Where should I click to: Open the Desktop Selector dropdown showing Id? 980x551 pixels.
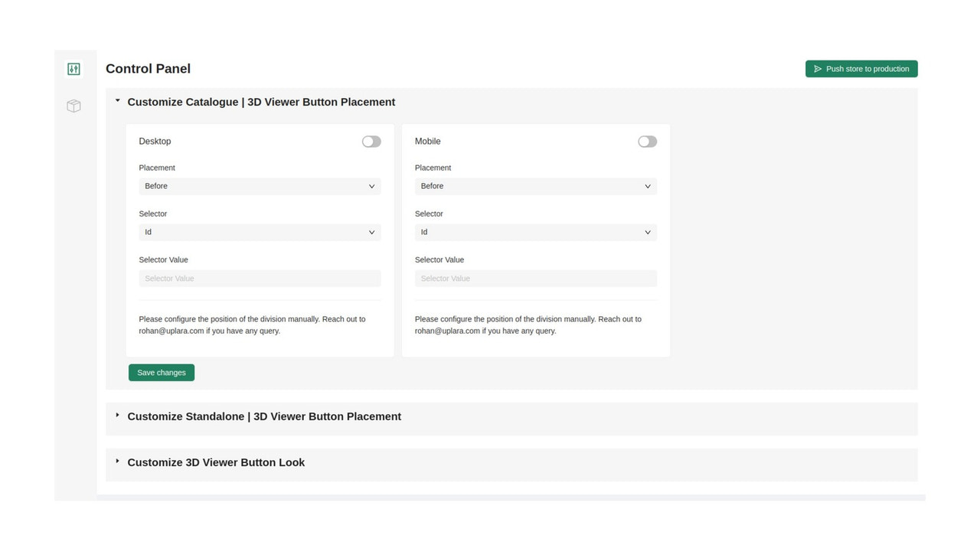click(x=259, y=232)
